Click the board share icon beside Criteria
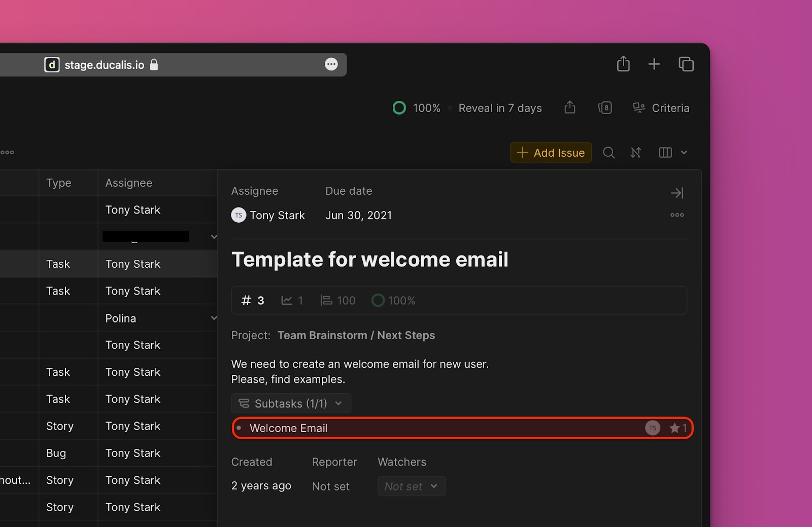The height and width of the screenshot is (527, 812). [x=570, y=108]
